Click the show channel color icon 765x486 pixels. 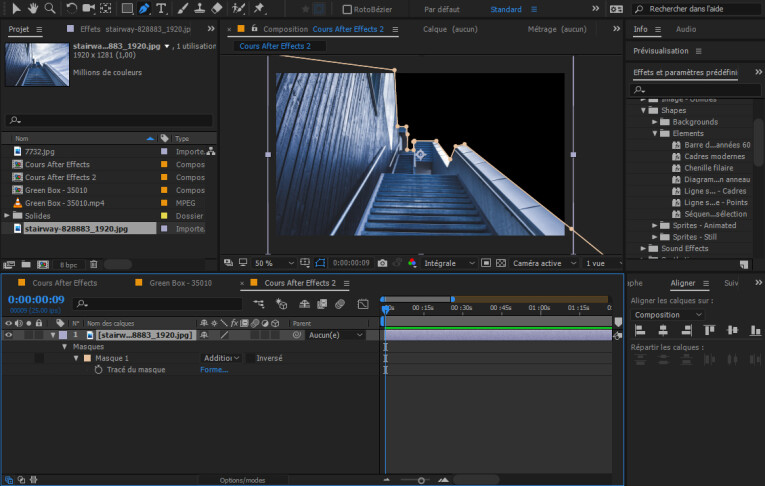point(412,263)
